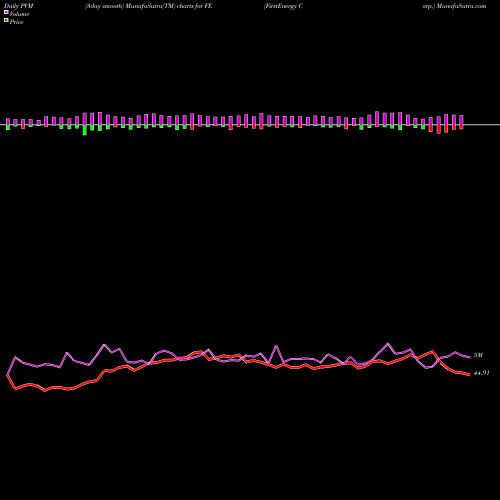Click the Volume legend label
The image size is (500, 500).
pyautogui.click(x=19, y=14)
